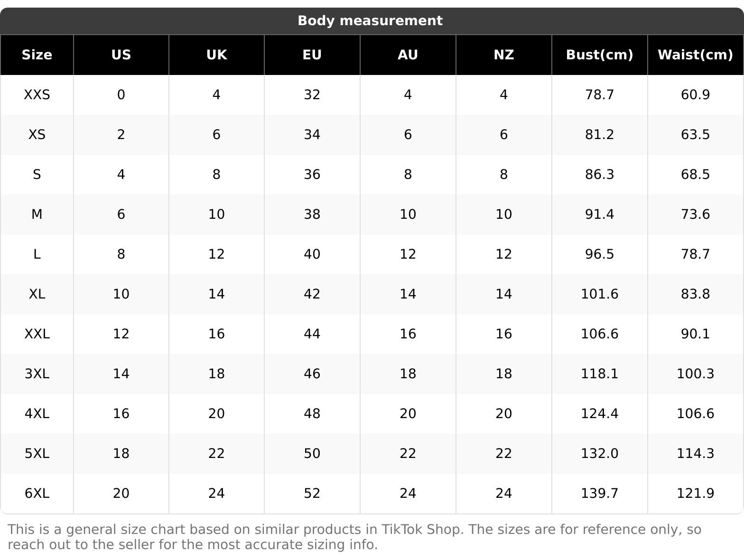Image resolution: width=744 pixels, height=560 pixels.
Task: Click the 6XL size row label
Action: 37,494
